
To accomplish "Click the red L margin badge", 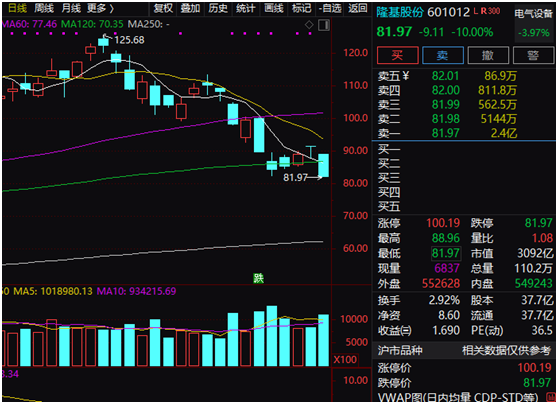I will tap(476, 11).
